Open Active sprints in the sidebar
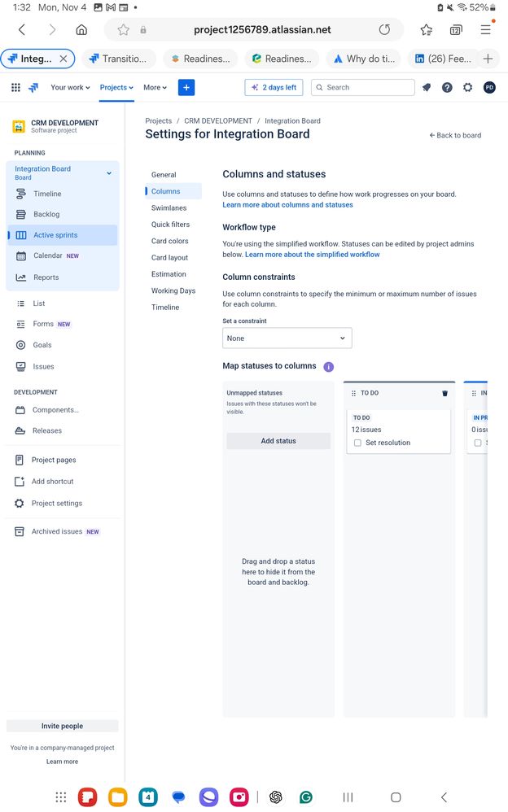 62,235
